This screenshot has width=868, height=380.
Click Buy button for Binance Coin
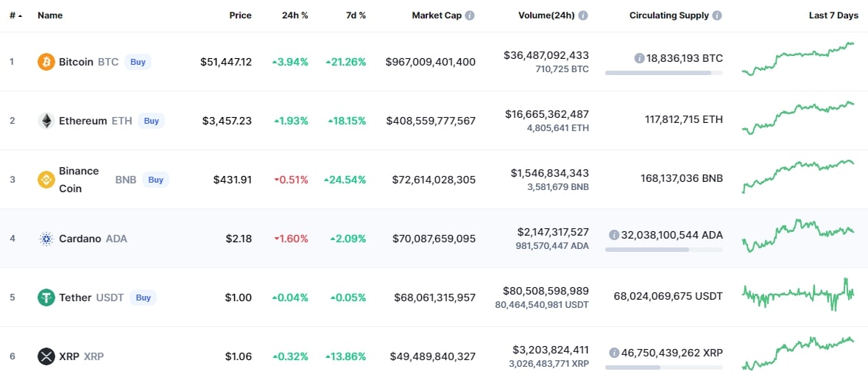155,180
